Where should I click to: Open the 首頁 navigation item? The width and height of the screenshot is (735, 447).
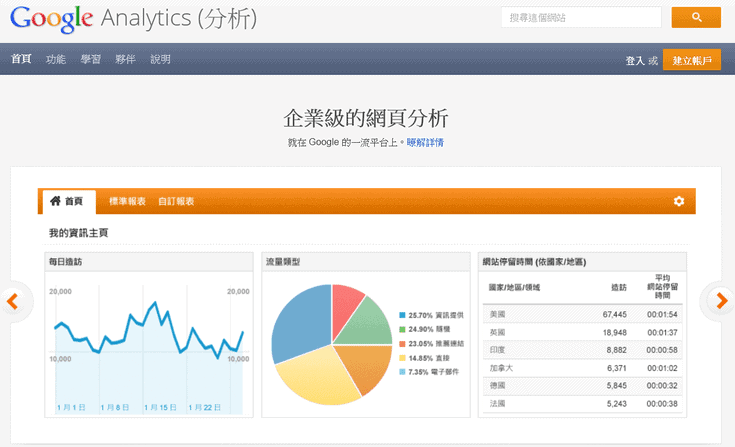coord(21,59)
